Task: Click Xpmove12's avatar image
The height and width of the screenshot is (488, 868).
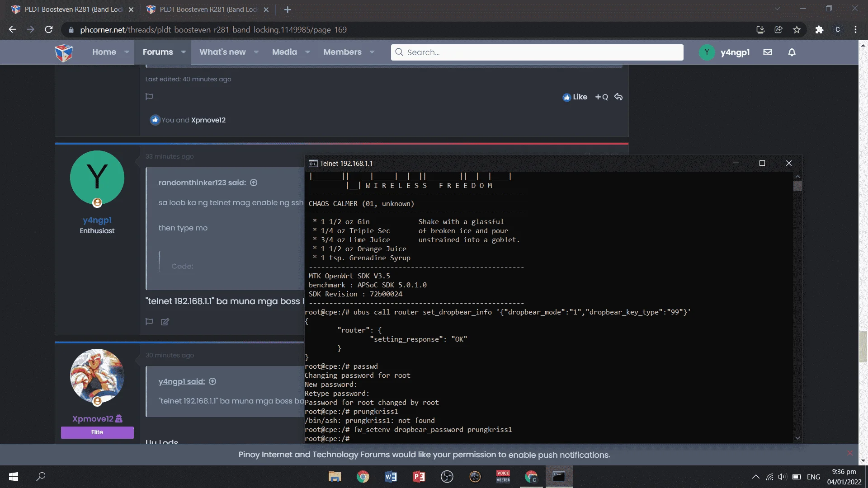Action: [x=97, y=376]
